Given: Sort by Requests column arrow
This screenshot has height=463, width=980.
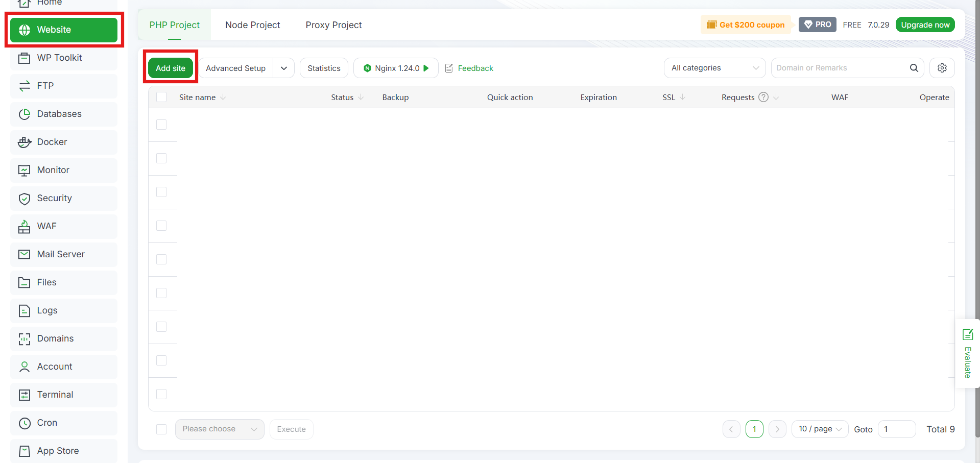Looking at the screenshot, I should pos(776,97).
